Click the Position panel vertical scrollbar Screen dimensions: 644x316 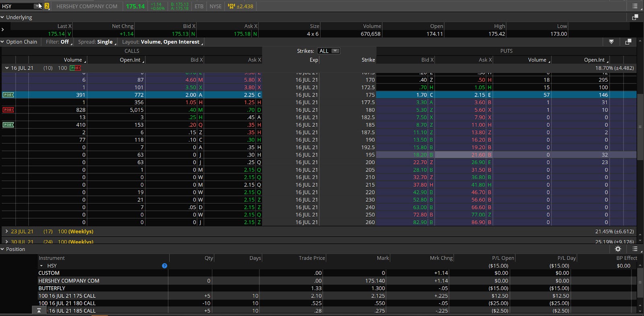(x=640, y=283)
